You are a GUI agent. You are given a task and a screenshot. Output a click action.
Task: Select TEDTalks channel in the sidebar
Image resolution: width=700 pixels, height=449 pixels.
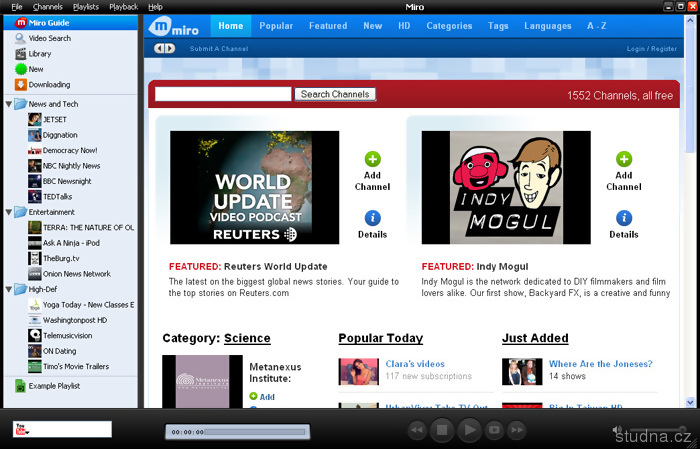click(x=57, y=197)
